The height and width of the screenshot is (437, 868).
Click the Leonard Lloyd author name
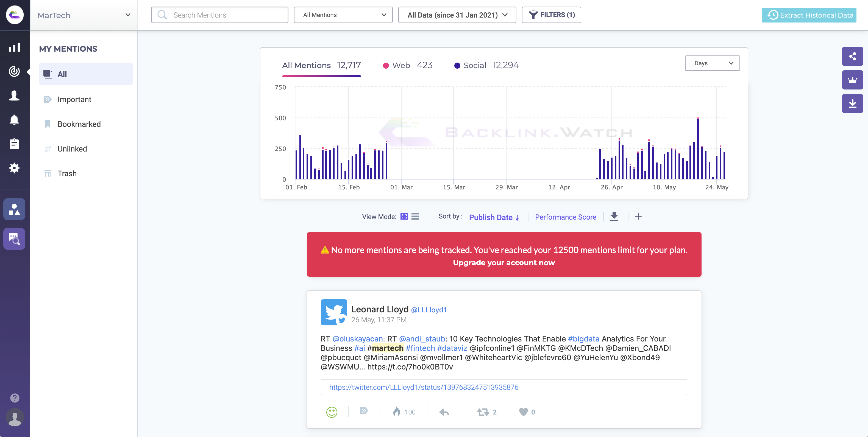pos(380,309)
